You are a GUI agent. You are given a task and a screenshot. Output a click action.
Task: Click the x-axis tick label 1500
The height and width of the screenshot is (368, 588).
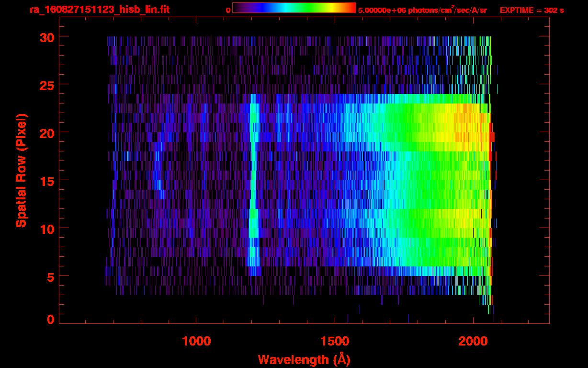pyautogui.click(x=335, y=341)
